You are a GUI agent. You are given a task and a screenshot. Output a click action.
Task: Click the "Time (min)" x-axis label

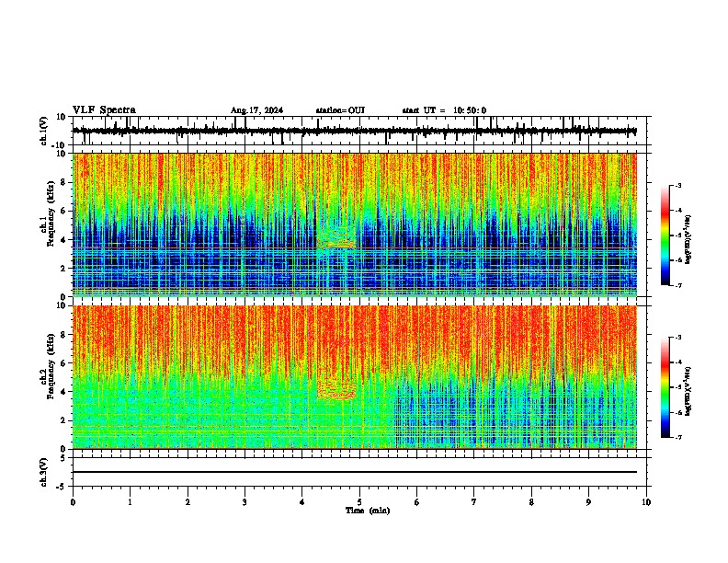pyautogui.click(x=368, y=511)
